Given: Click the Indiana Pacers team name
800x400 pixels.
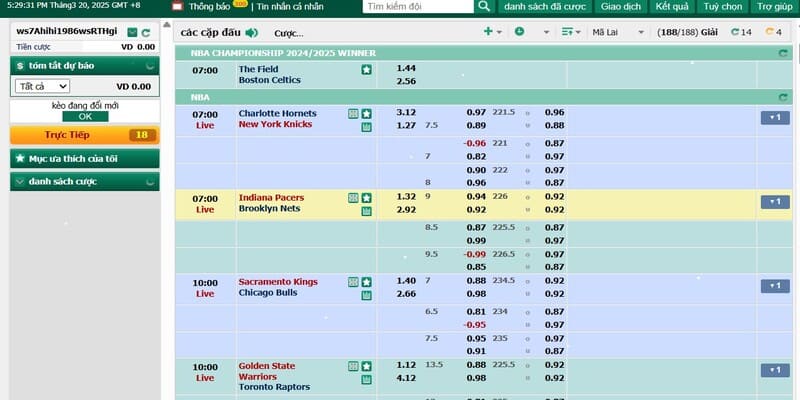Looking at the screenshot, I should (271, 198).
